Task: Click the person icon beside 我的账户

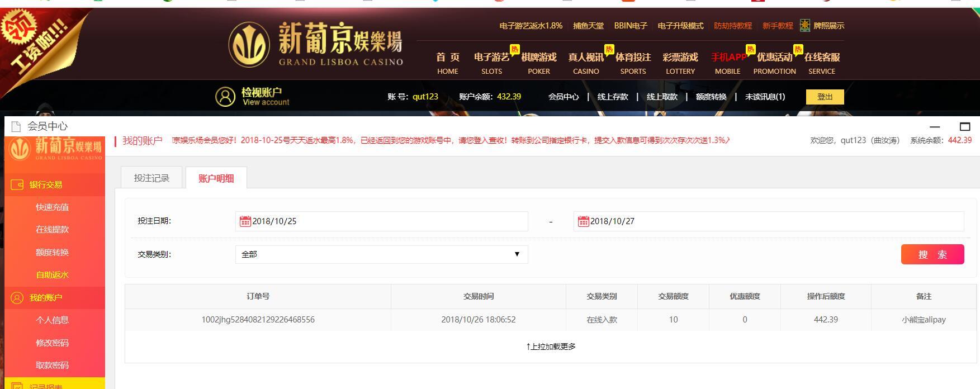Action: pos(17,297)
